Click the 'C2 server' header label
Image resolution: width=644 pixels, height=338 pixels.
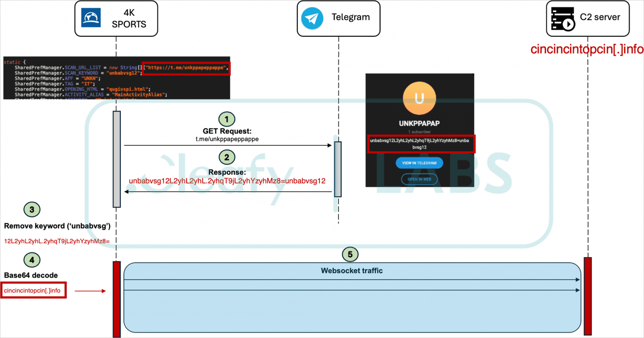(x=599, y=17)
